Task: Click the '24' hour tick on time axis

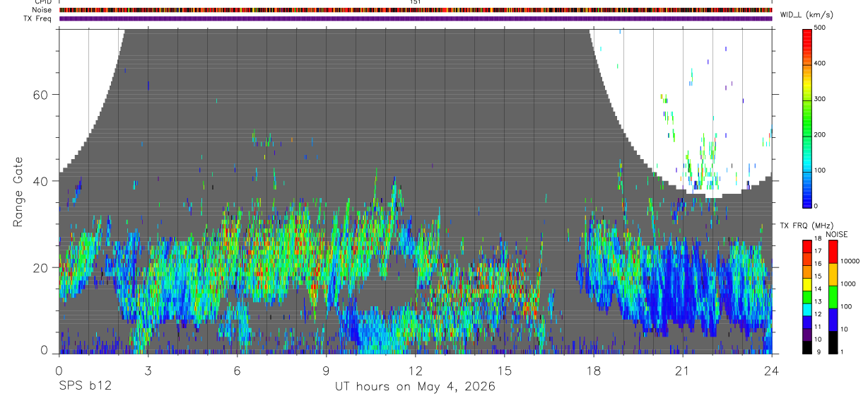Action: (x=772, y=370)
